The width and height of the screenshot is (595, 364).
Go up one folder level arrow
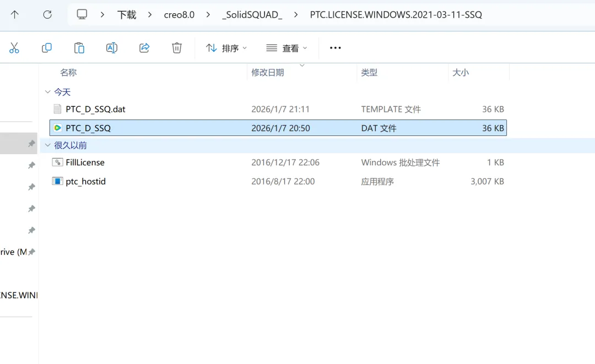[14, 15]
